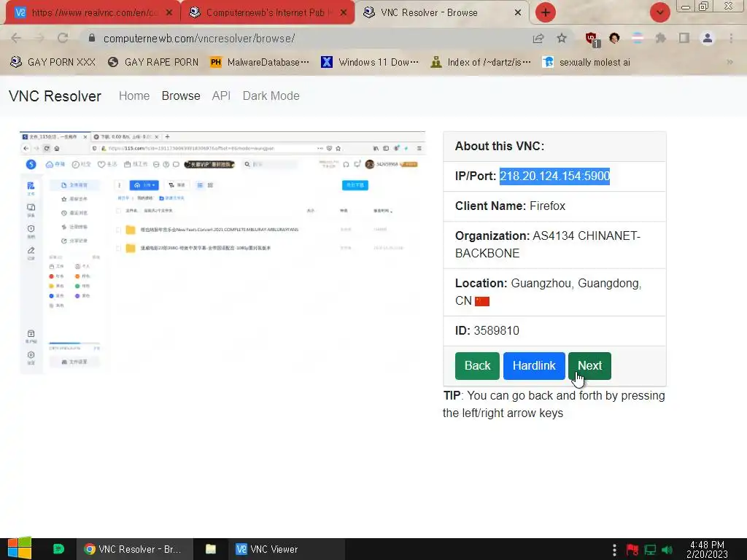This screenshot has height=560, width=747.
Task: Open the clock showing 4:48 PM
Action: click(707, 549)
